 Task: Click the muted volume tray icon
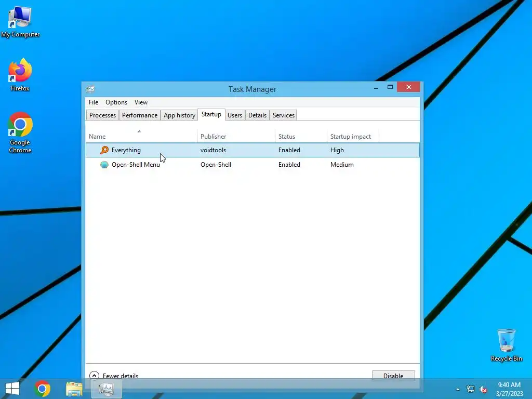tap(483, 389)
